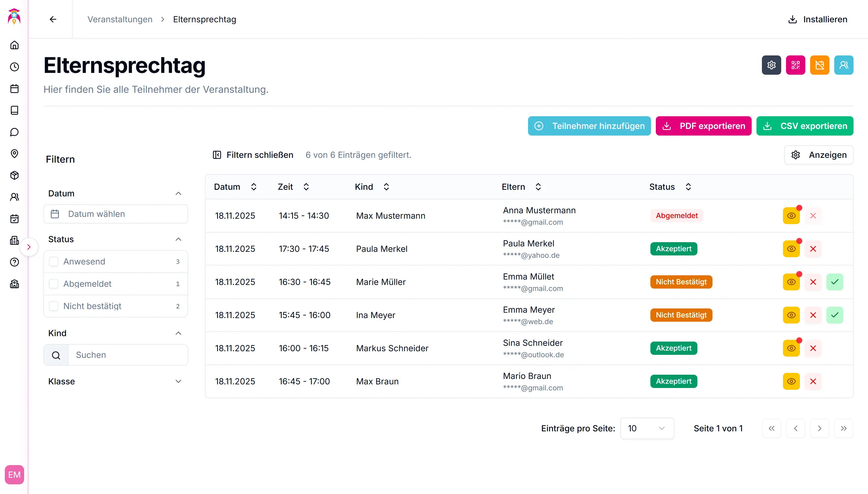Open the entries per page dropdown
The width and height of the screenshot is (868, 494).
pos(647,429)
